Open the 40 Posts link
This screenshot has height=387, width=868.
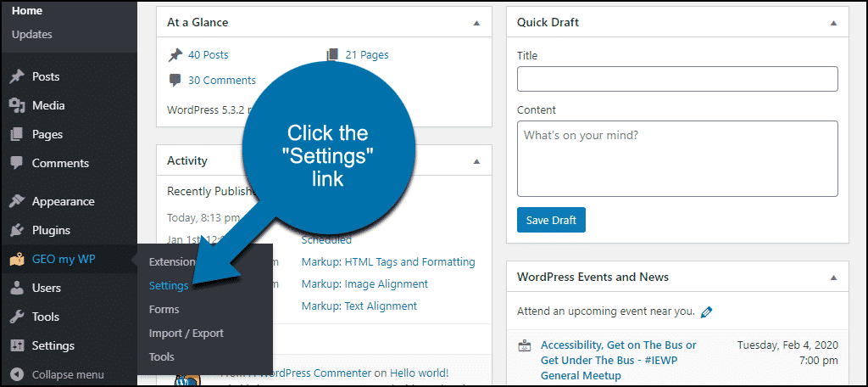click(x=209, y=55)
